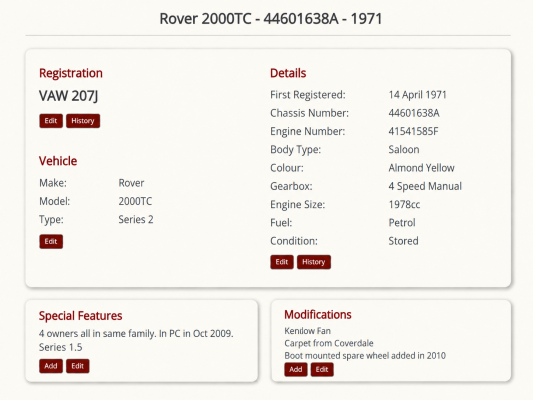Image resolution: width=533 pixels, height=400 pixels.
Task: Click the Chassis Number label
Action: pos(310,113)
